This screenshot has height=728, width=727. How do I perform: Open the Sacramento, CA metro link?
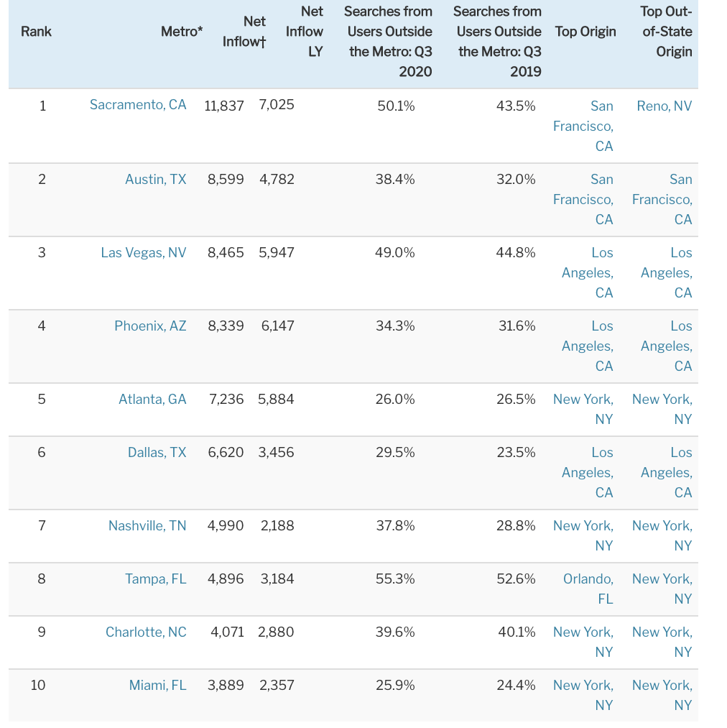tap(138, 105)
